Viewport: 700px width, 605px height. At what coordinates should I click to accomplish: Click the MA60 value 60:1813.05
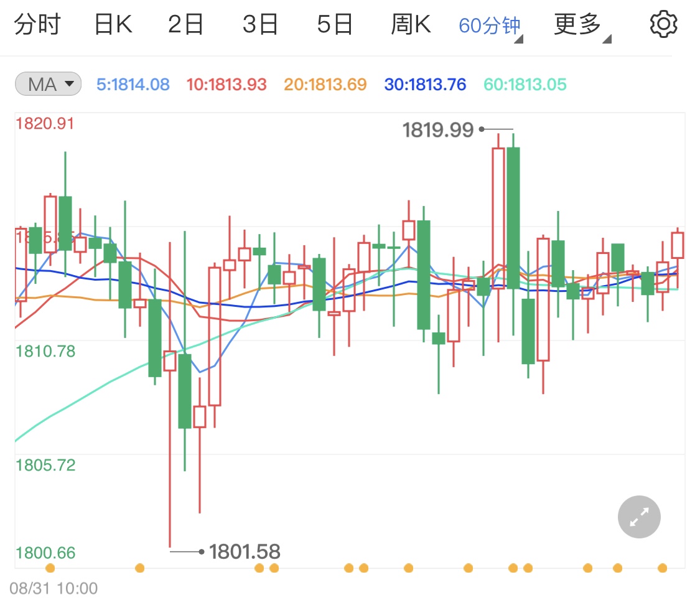tap(525, 85)
